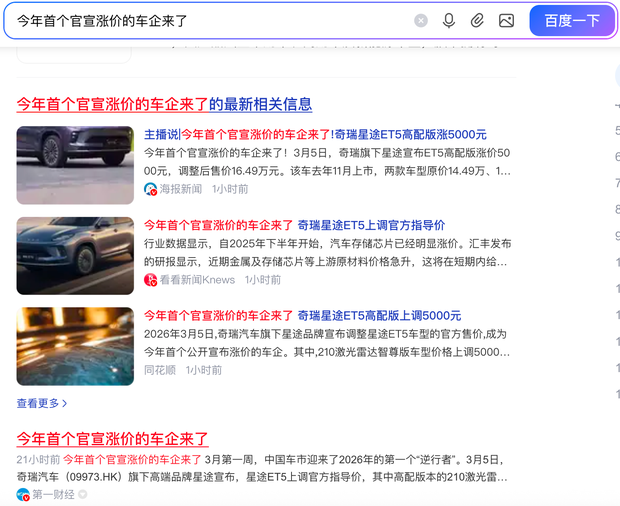
Task: Select 21小时前 timestamp on last result
Action: pyautogui.click(x=38, y=460)
